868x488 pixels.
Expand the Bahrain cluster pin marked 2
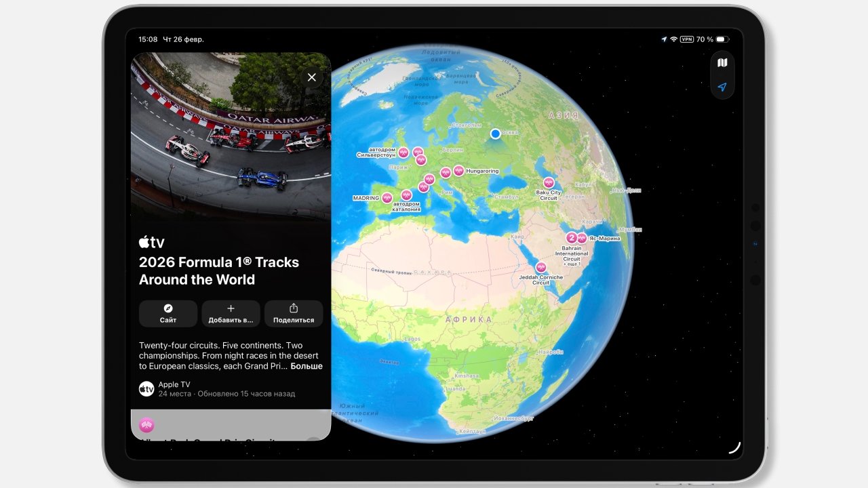pyautogui.click(x=571, y=238)
